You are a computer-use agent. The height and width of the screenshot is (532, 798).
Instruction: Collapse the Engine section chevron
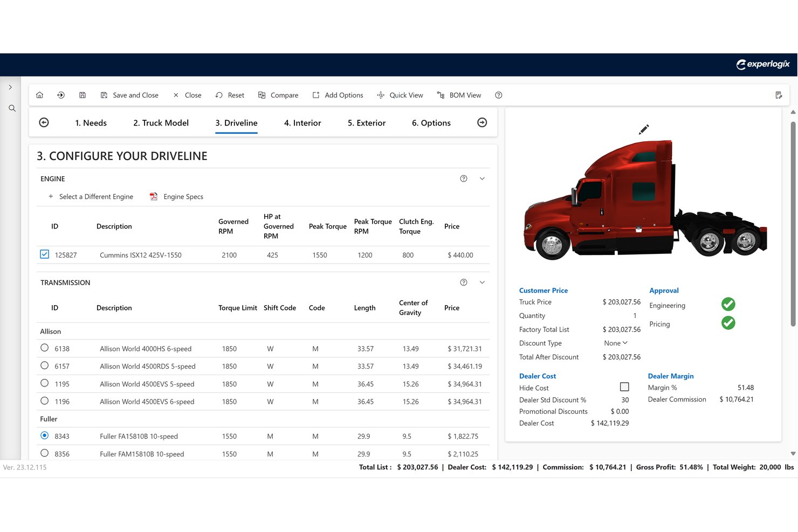482,179
